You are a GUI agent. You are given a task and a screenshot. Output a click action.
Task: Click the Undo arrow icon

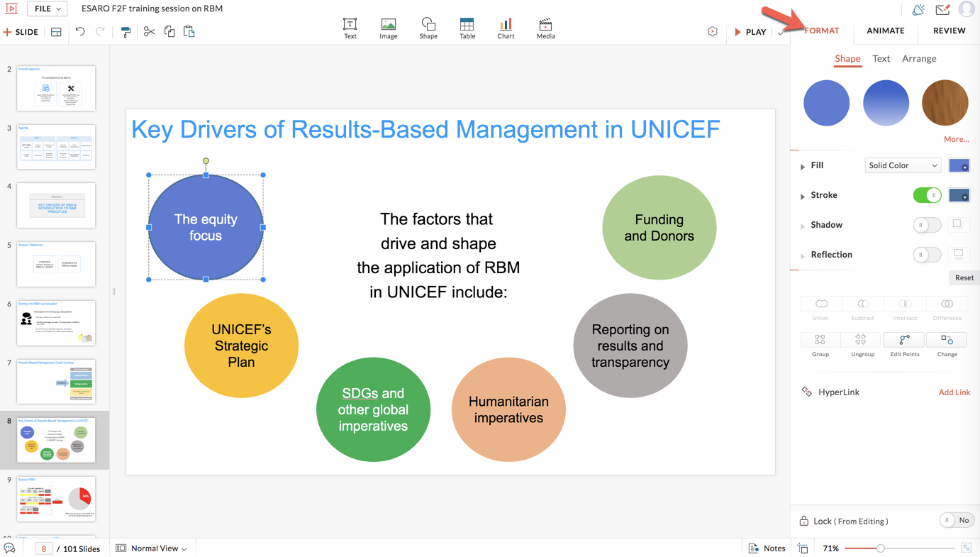[x=80, y=32]
